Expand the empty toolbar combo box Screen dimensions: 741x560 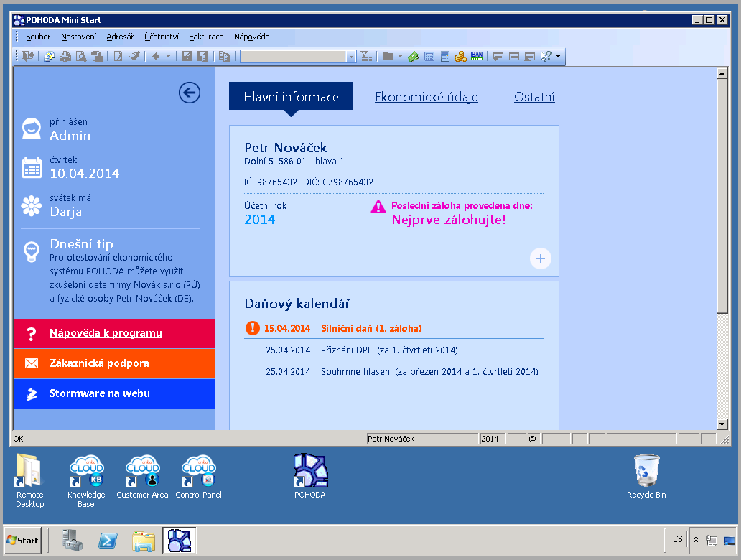click(351, 56)
